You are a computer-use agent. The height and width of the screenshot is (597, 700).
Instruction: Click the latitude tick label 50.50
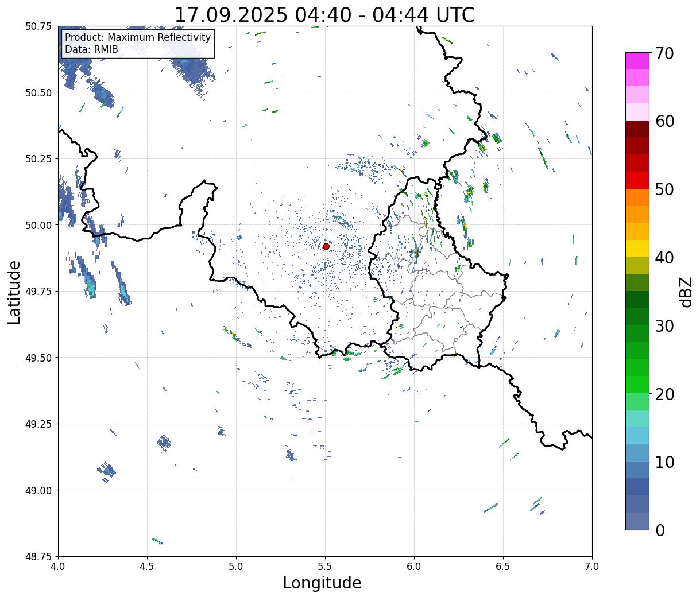tap(38, 92)
